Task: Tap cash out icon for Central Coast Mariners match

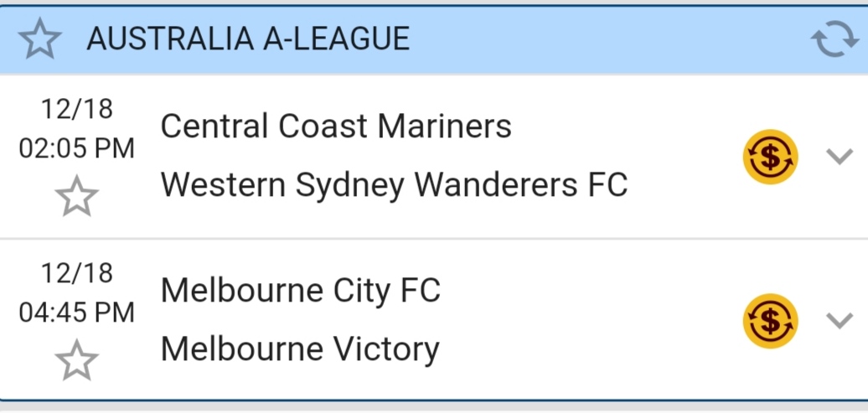Action: [x=770, y=157]
